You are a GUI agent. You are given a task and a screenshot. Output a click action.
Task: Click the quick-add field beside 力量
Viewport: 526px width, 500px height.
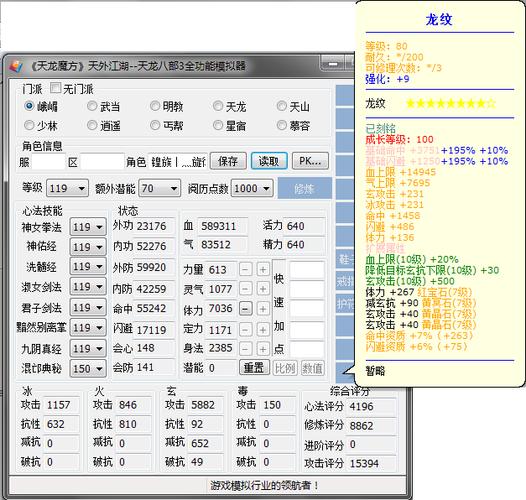307,270
